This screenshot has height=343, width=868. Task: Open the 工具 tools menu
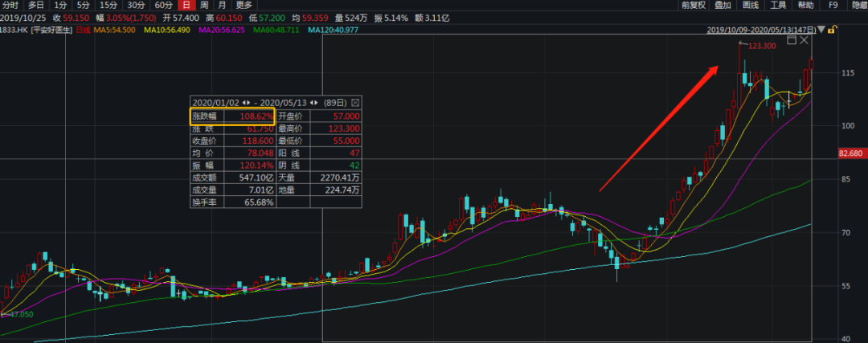778,5
